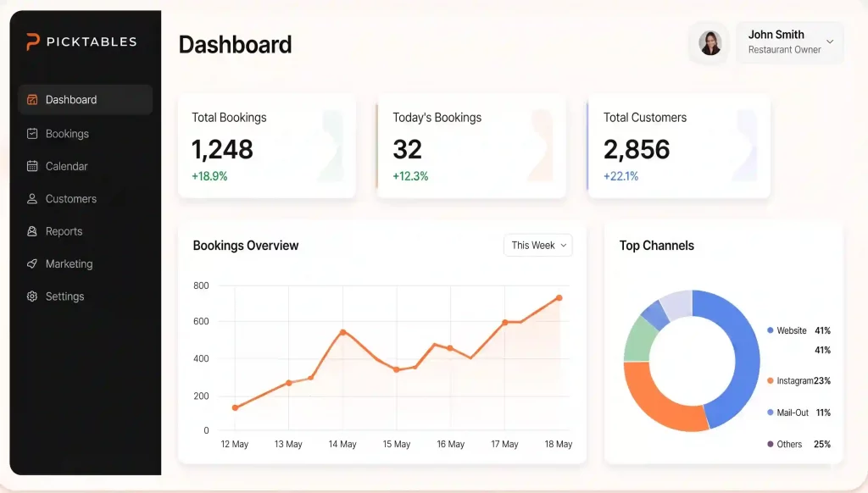Click the Website legend label
This screenshot has width=868, height=493.
pyautogui.click(x=792, y=330)
